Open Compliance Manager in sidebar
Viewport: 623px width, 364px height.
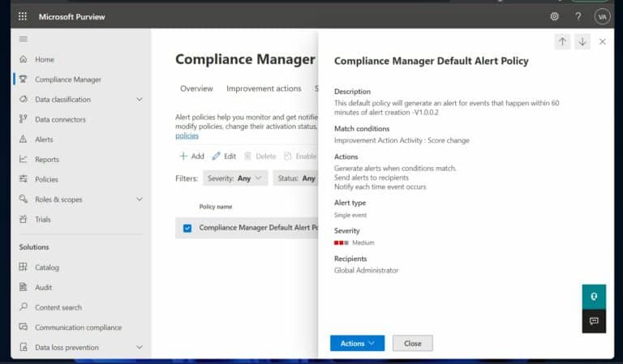coord(68,79)
